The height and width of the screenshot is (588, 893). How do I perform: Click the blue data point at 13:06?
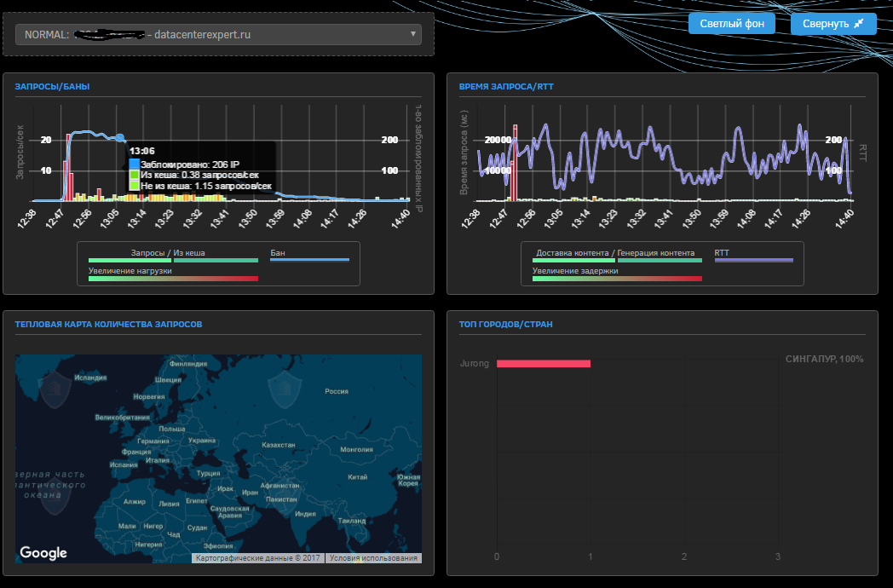coord(119,138)
